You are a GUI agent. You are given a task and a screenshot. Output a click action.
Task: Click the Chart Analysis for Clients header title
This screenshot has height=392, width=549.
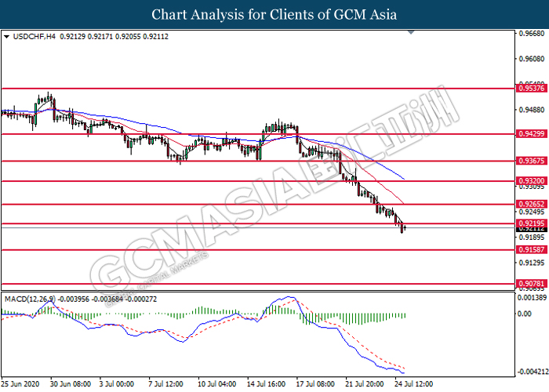(x=274, y=15)
